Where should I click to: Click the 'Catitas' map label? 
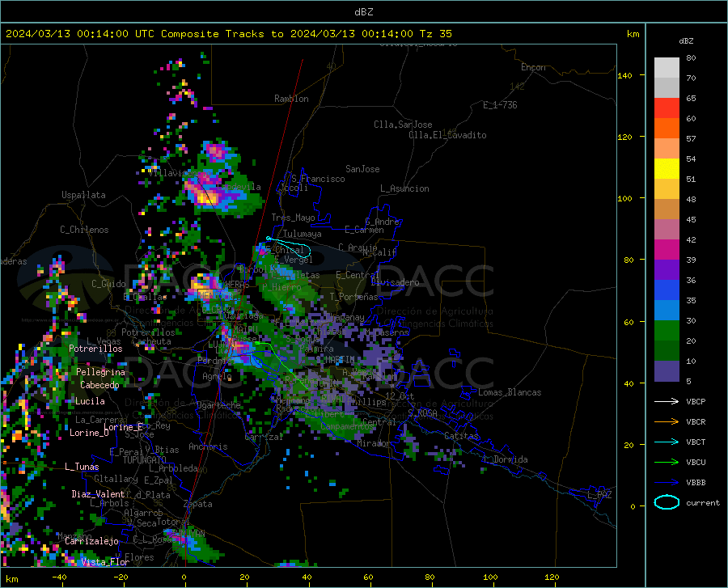(x=461, y=436)
